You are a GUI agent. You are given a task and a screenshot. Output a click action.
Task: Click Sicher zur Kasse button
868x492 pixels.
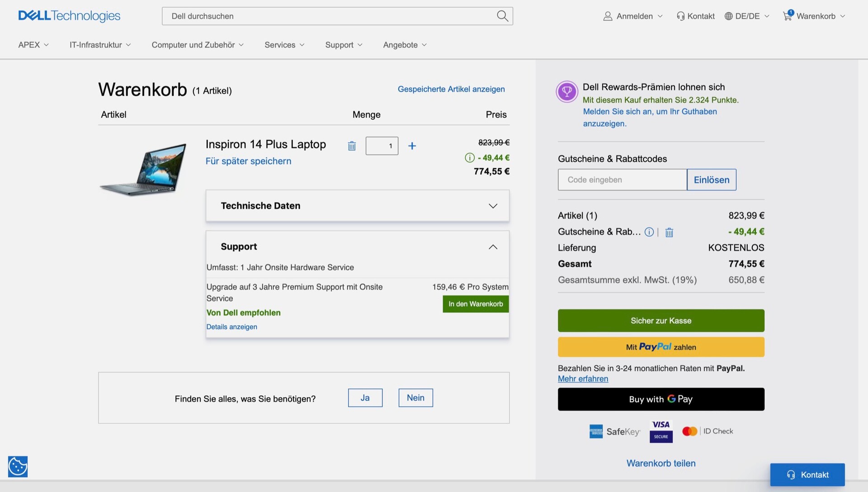[x=661, y=321]
